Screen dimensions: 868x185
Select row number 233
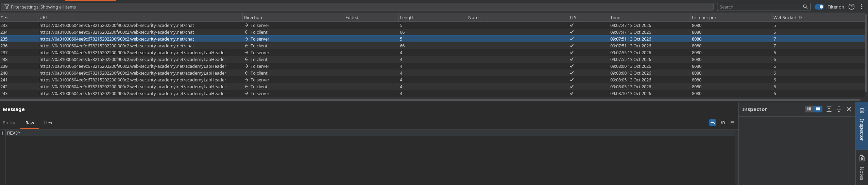coord(4,25)
